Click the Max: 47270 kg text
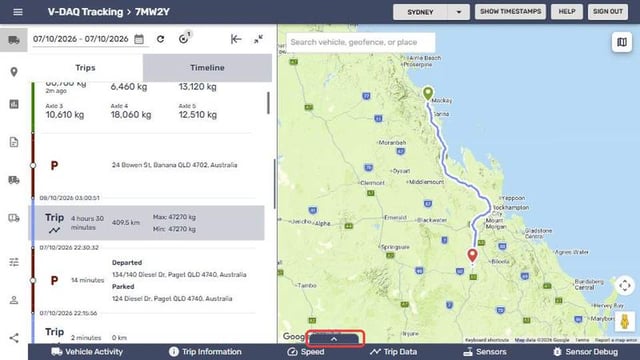The height and width of the screenshot is (360, 640). (x=174, y=217)
